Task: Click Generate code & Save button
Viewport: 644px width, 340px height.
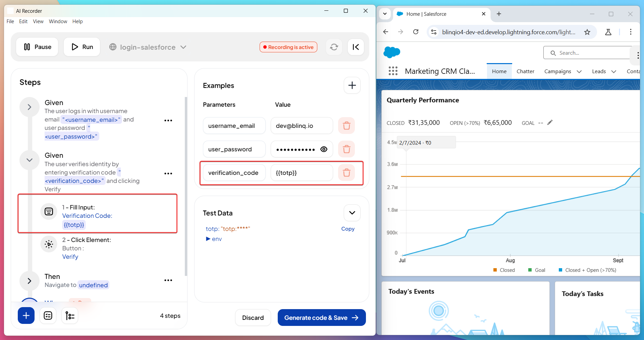Action: click(x=321, y=318)
